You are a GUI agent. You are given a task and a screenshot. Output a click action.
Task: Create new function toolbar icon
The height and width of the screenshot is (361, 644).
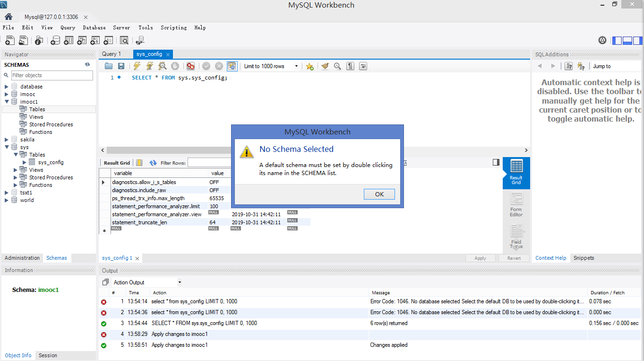click(x=108, y=41)
